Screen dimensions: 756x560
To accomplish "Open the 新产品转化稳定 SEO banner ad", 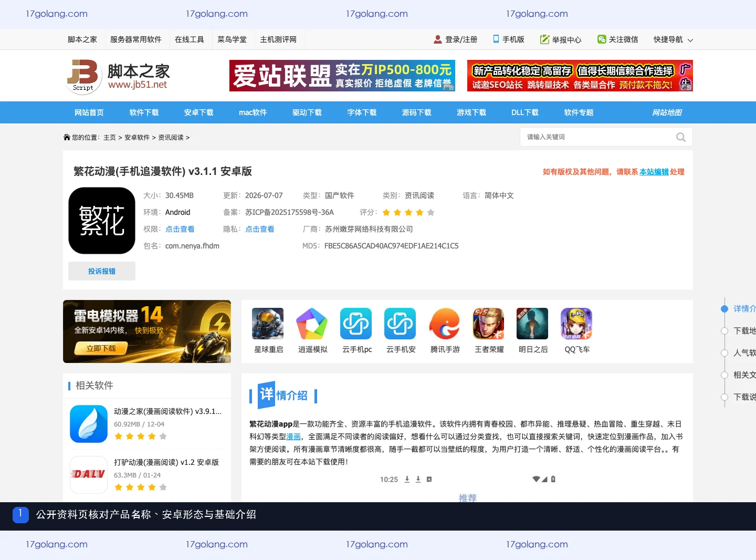I will tap(580, 76).
